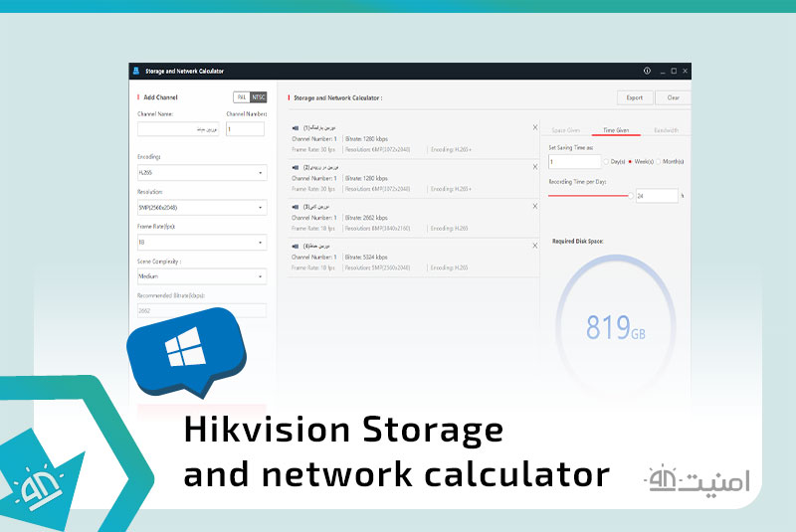The height and width of the screenshot is (532, 796).
Task: Click the calculator app icon in title bar
Action: pos(136,71)
